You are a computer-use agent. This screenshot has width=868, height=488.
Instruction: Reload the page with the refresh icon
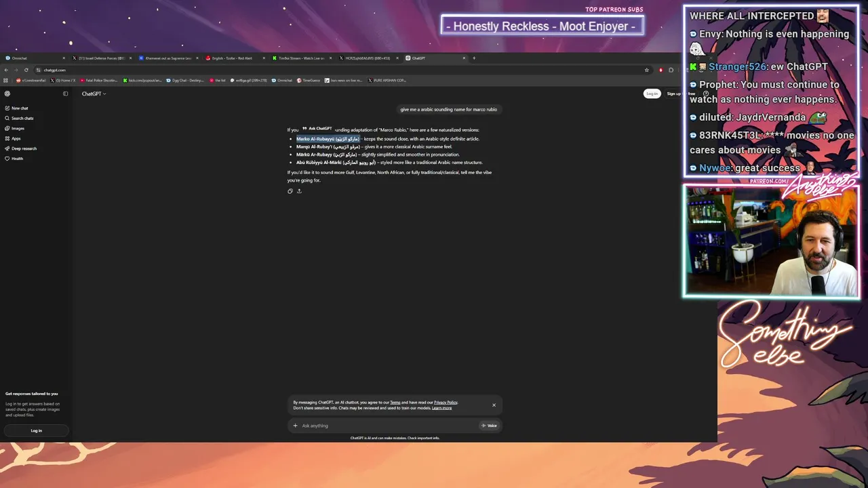tap(26, 70)
